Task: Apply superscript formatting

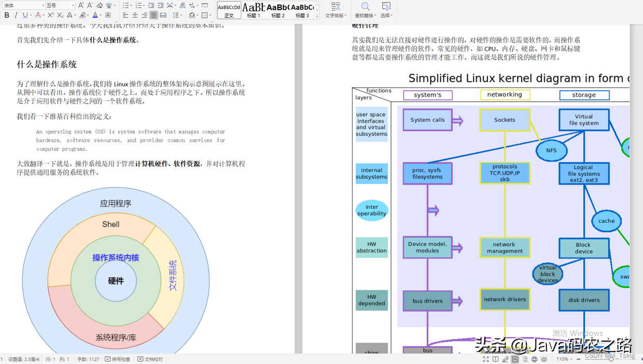Action: coord(50,15)
